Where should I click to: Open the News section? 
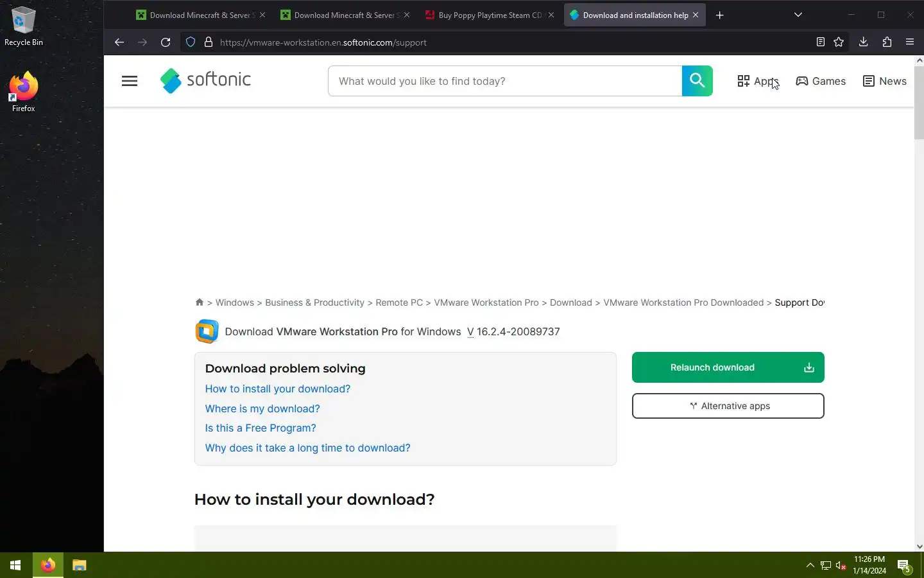click(885, 81)
